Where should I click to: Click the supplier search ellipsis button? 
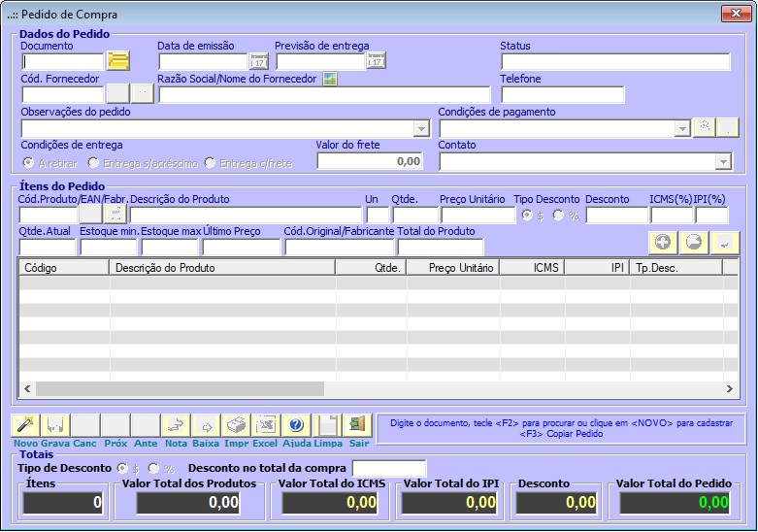(x=143, y=94)
